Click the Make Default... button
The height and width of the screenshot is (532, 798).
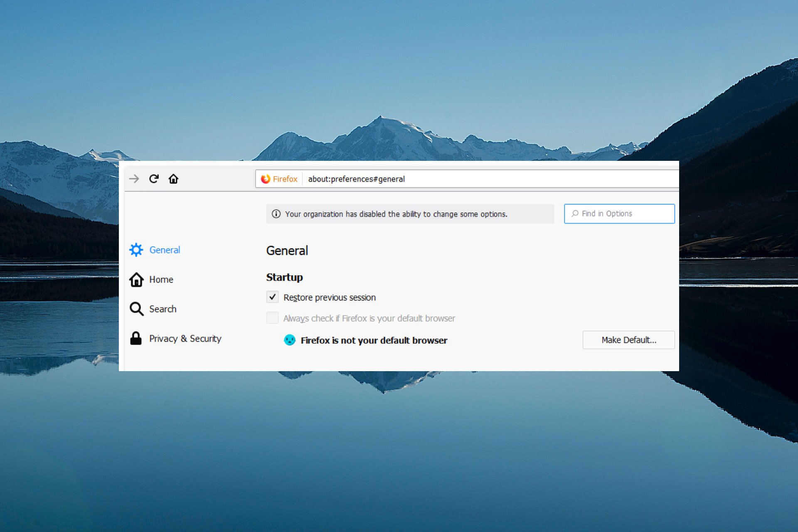point(628,340)
